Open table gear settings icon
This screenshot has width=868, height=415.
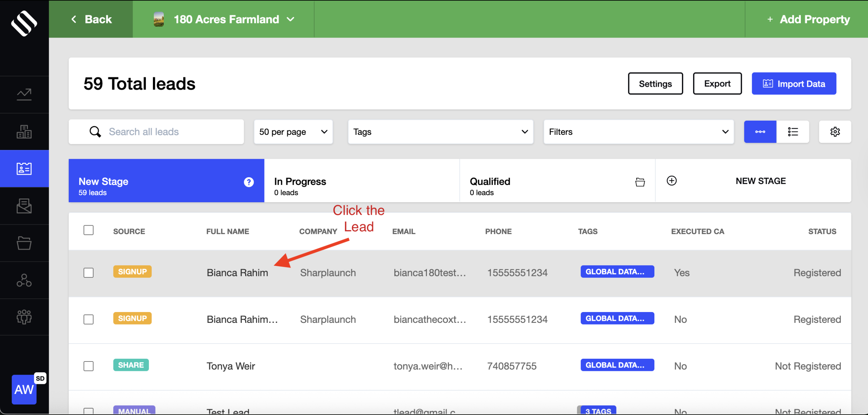click(x=835, y=132)
